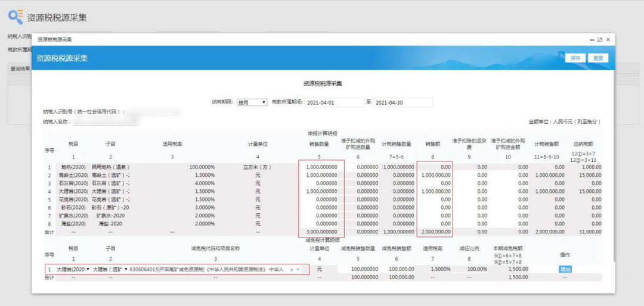Edit 销售额 for the 矿泉水(2020) row
The width and height of the screenshot is (644, 306).
point(435,216)
